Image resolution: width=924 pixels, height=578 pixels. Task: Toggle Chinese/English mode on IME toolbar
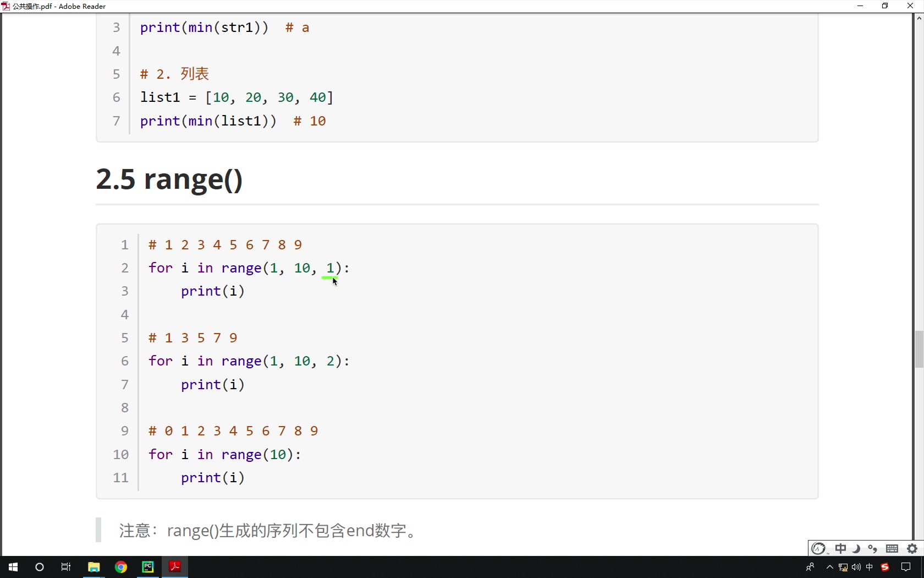841,549
